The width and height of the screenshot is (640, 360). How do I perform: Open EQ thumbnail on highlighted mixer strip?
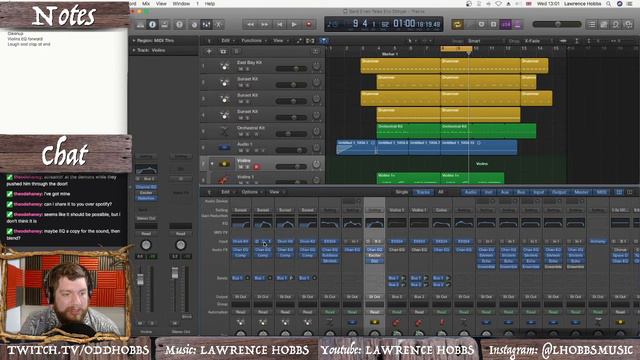tap(374, 223)
